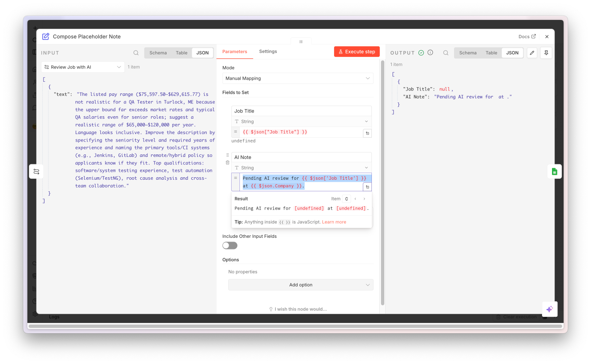
Task: Select JSON view in input panel
Action: [203, 53]
